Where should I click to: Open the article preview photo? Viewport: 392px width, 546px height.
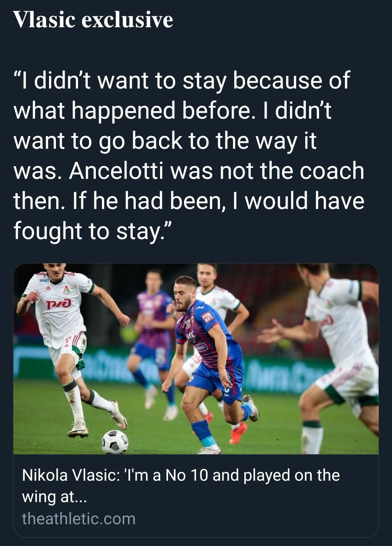point(196,358)
